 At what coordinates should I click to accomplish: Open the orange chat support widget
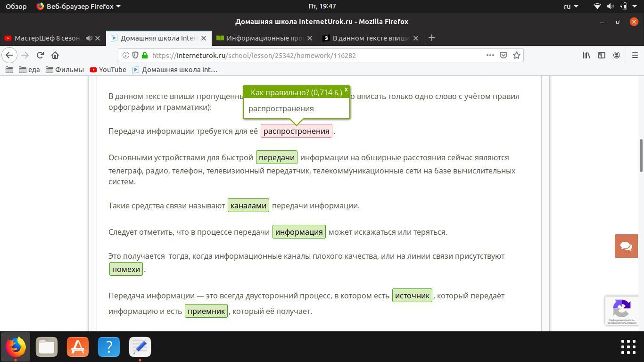tap(626, 246)
